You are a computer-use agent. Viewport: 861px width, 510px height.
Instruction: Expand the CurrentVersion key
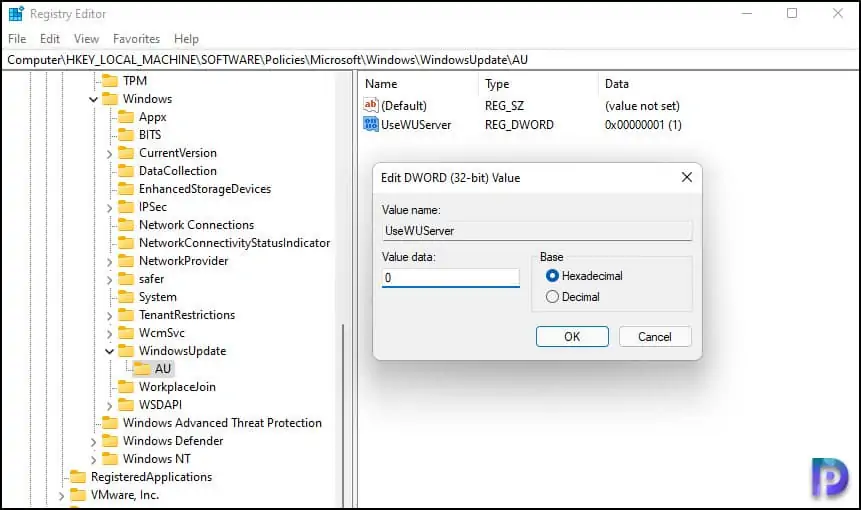109,154
